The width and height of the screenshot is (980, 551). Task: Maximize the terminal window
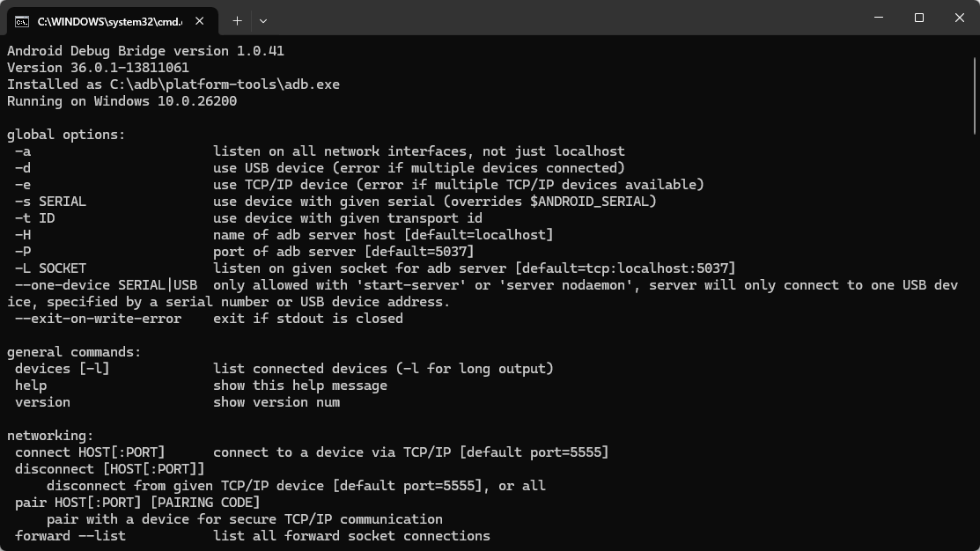tap(918, 18)
